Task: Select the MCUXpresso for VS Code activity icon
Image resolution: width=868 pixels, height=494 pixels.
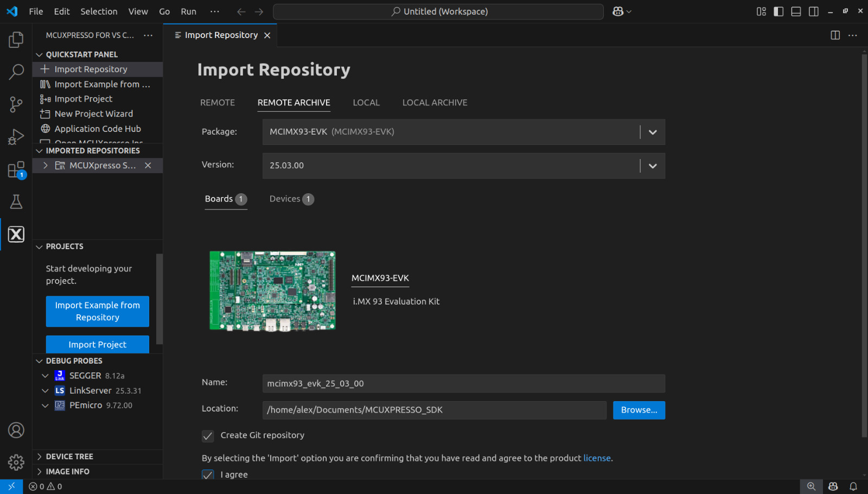Action: pyautogui.click(x=16, y=234)
